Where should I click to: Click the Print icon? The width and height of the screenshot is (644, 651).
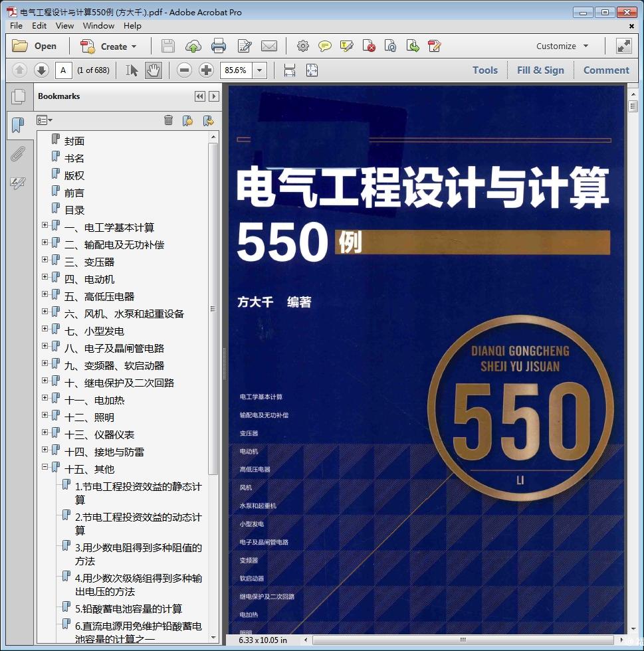click(219, 46)
